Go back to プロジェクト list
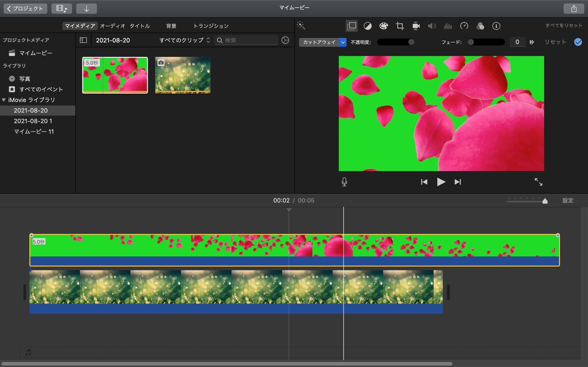Viewport: 588px width, 367px height. tap(25, 9)
